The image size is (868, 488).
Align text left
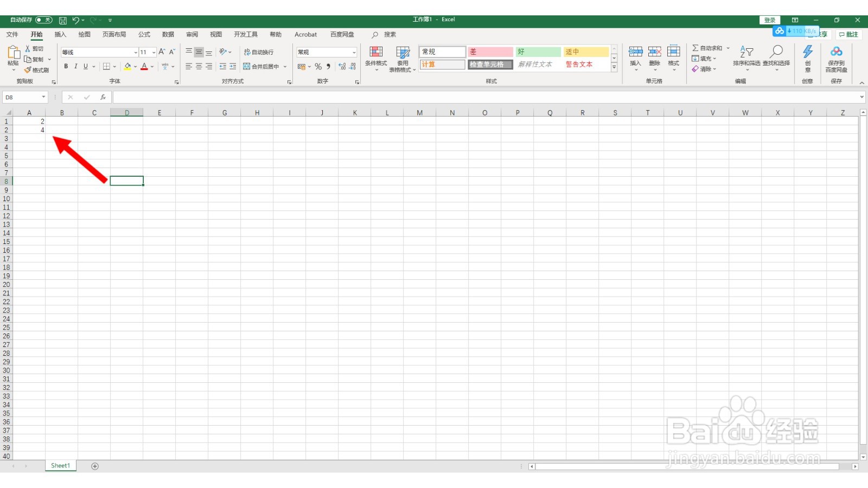point(189,66)
